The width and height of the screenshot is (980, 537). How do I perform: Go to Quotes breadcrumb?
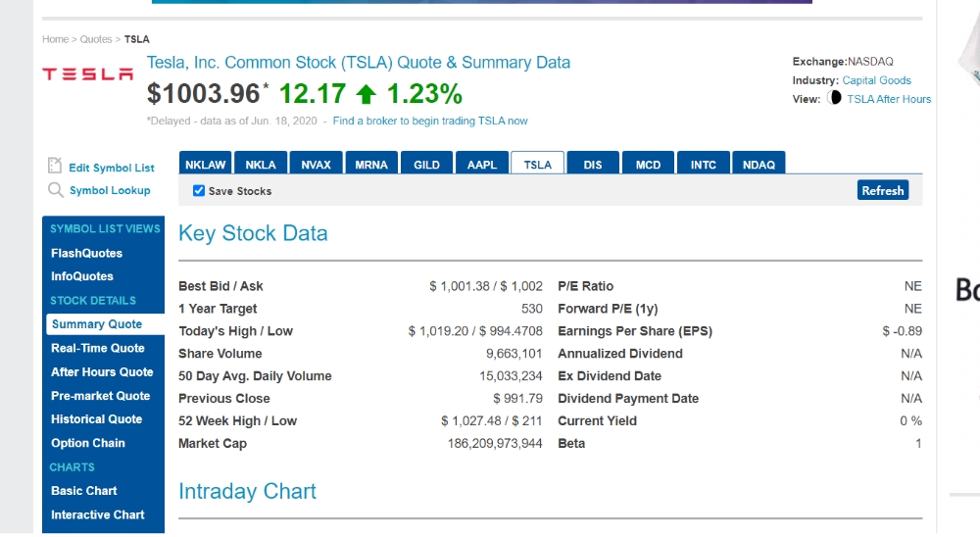coord(96,39)
